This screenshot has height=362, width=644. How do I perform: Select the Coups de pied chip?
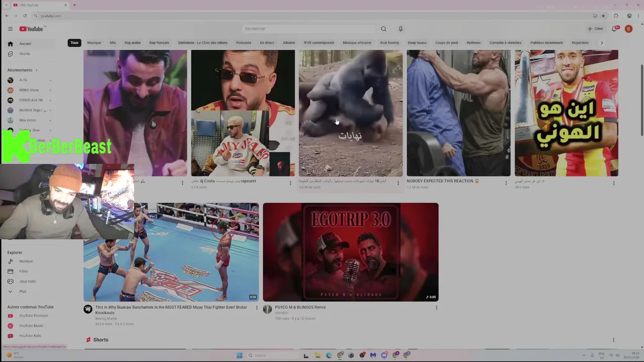click(x=447, y=43)
